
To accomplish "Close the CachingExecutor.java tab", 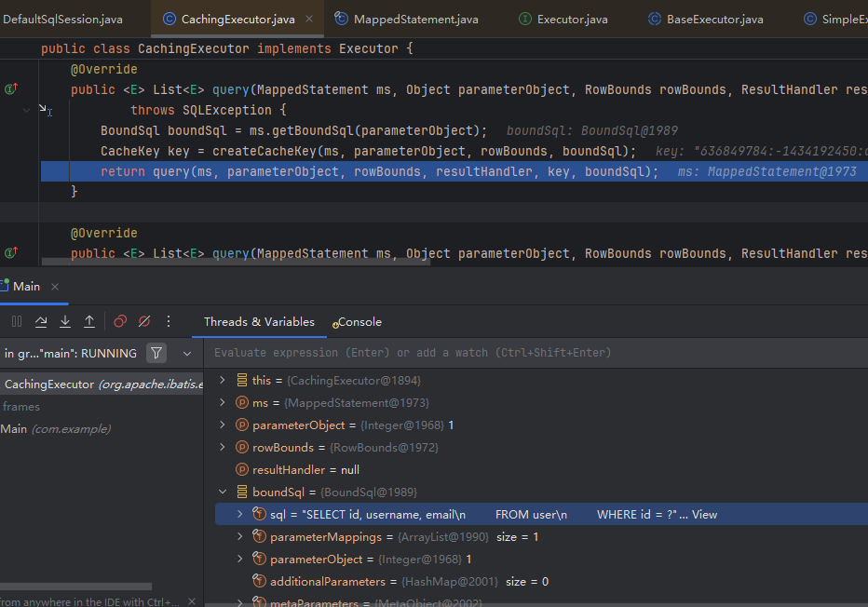I will 309,19.
